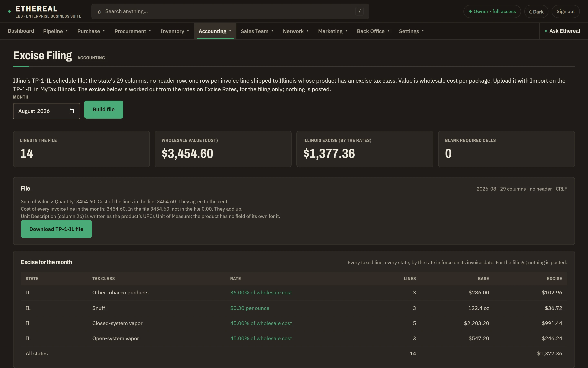Expand the Back Office menu
Screen dimensions: 588x368
[x=373, y=31]
